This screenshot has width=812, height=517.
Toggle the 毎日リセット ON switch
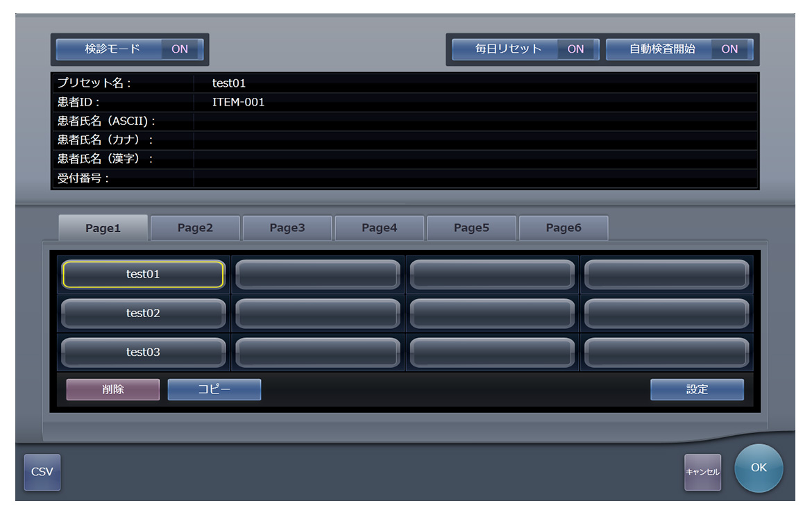[525, 49]
